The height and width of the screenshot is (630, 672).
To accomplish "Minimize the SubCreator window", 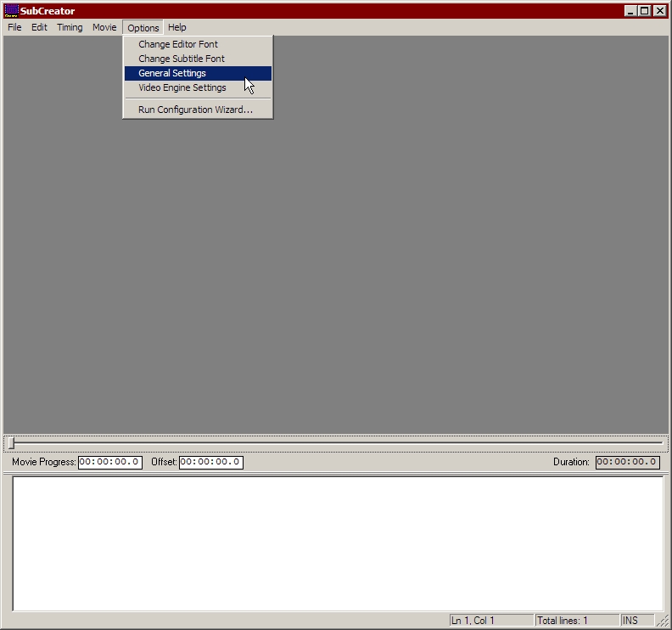I will (x=630, y=11).
